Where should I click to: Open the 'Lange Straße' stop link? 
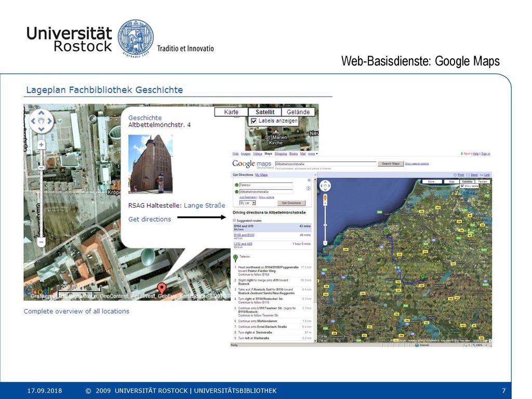[205, 205]
